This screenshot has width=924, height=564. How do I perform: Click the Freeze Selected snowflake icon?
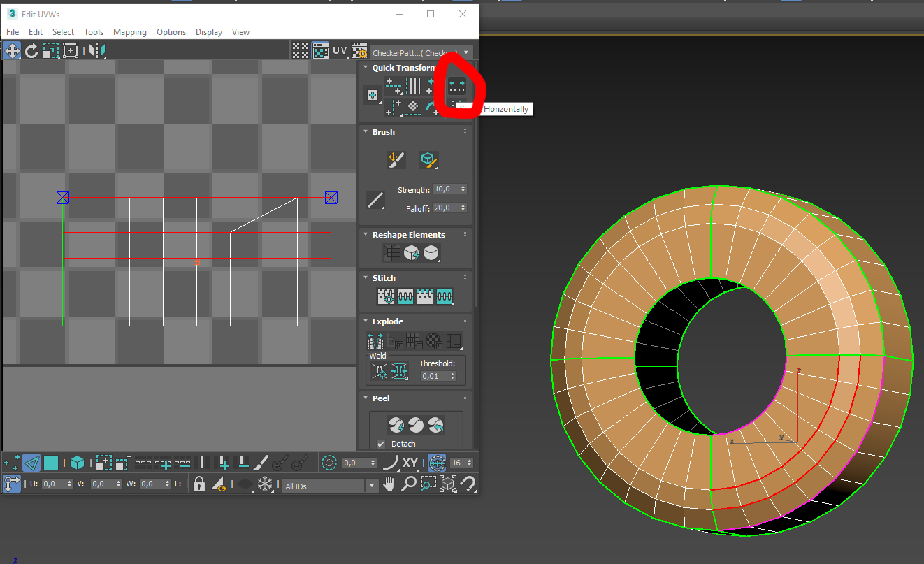pos(265,484)
